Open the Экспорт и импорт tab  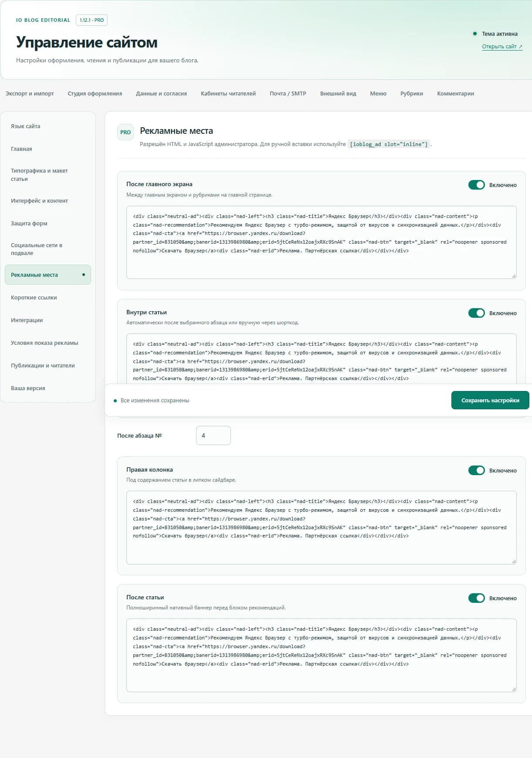tap(30, 93)
